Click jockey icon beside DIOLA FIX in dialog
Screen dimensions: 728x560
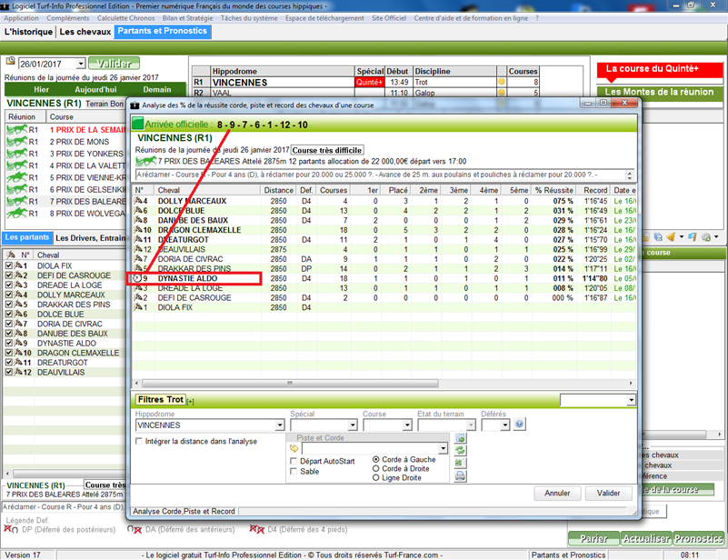[x=138, y=307]
